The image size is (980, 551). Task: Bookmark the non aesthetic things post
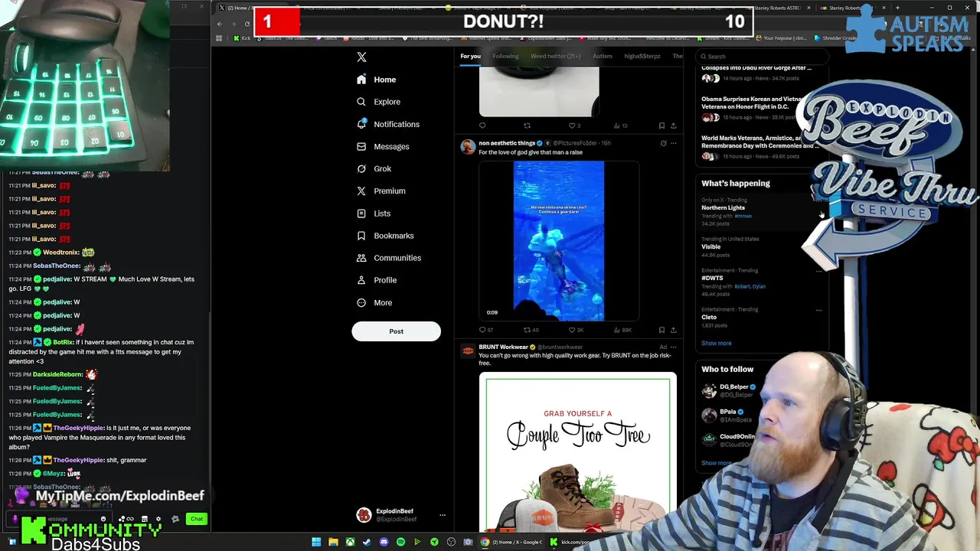(x=661, y=330)
